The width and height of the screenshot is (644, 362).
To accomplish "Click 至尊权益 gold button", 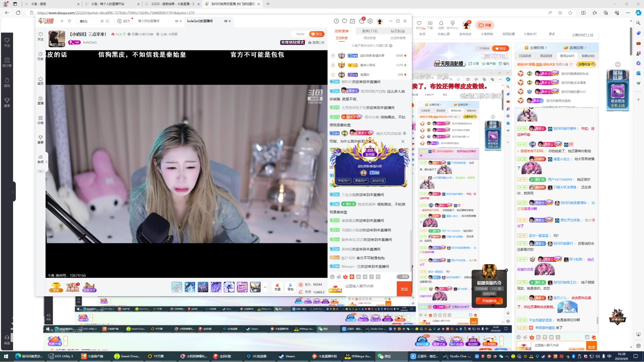I will click(586, 64).
